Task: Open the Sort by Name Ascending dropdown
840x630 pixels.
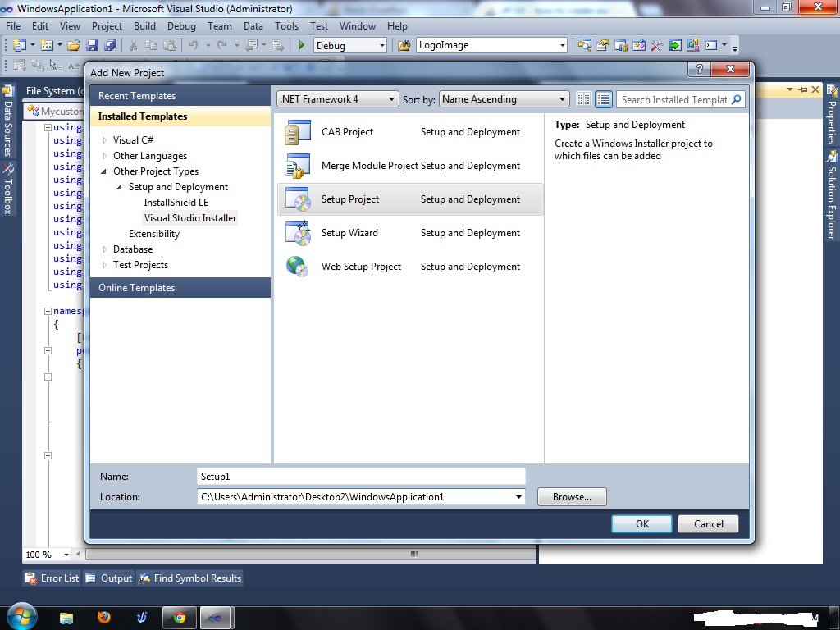Action: [x=504, y=99]
